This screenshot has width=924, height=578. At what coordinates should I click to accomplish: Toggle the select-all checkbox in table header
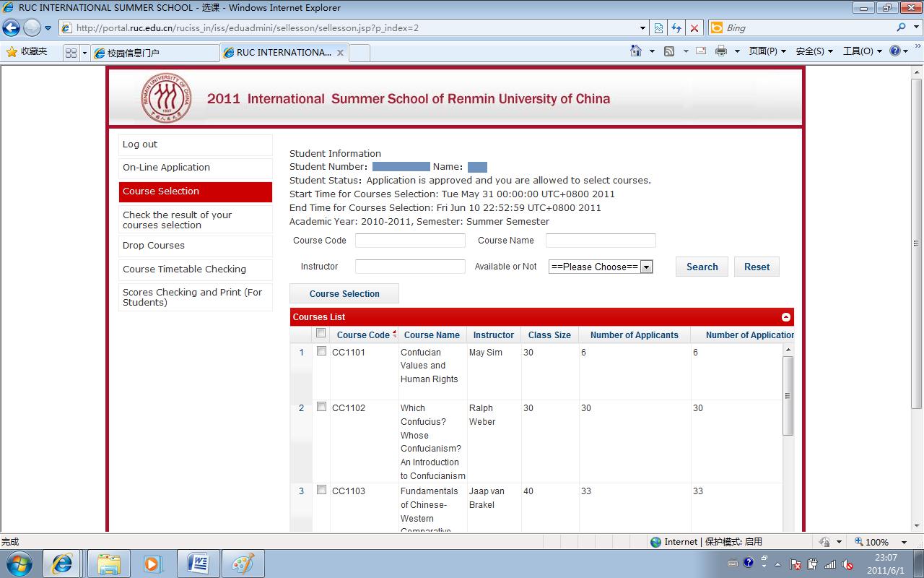[321, 333]
